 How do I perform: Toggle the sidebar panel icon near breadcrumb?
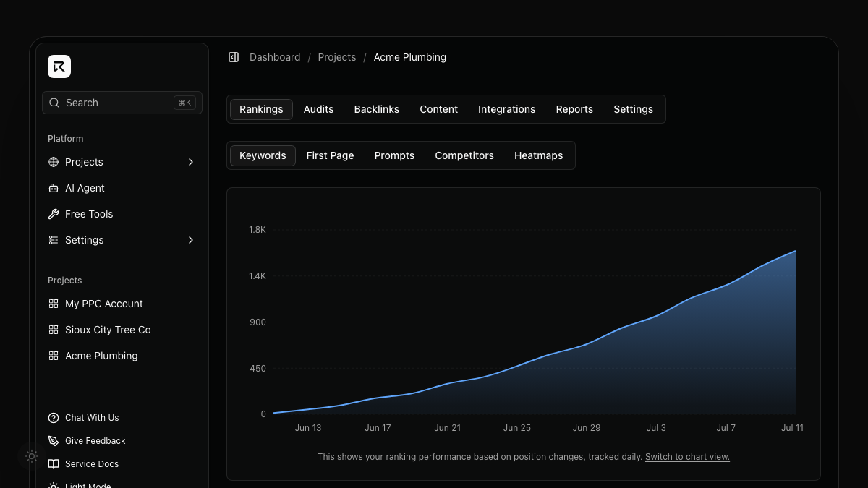pyautogui.click(x=234, y=57)
